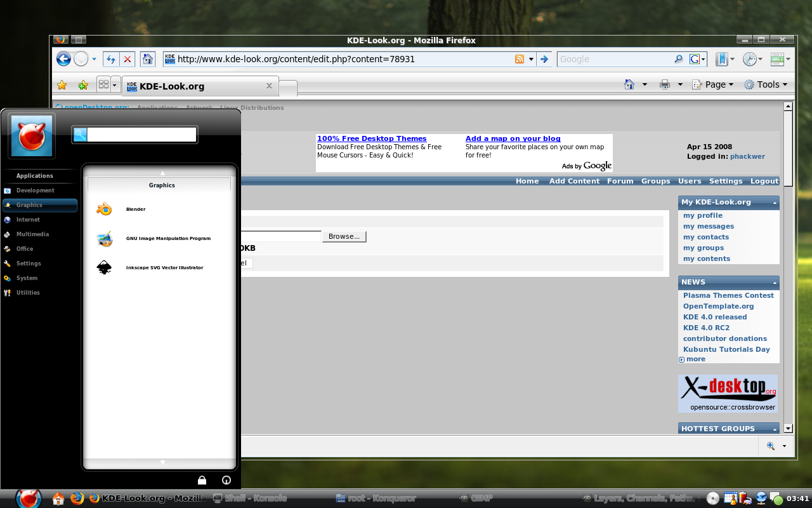
Task: Open the Tools menu
Action: click(766, 84)
